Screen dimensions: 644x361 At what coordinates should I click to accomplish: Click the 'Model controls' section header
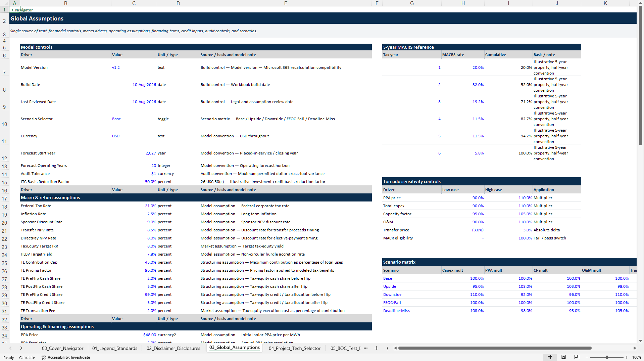196,47
